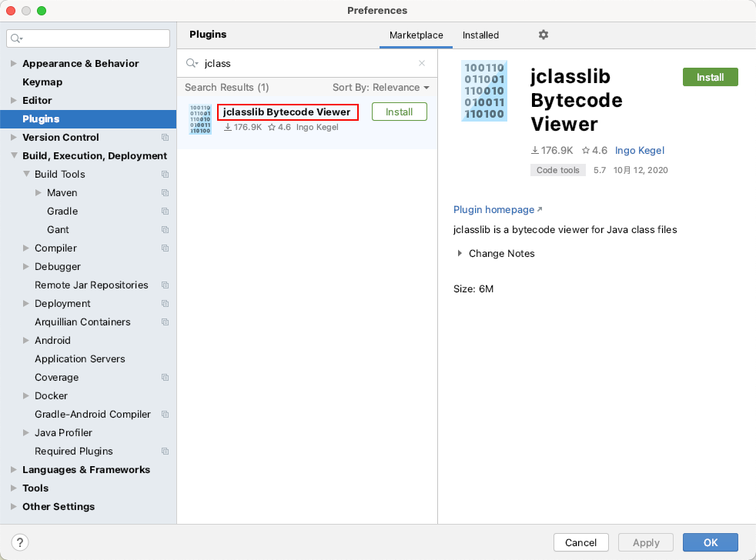Click the Apply button
Viewport: 756px width, 560px height.
point(646,542)
